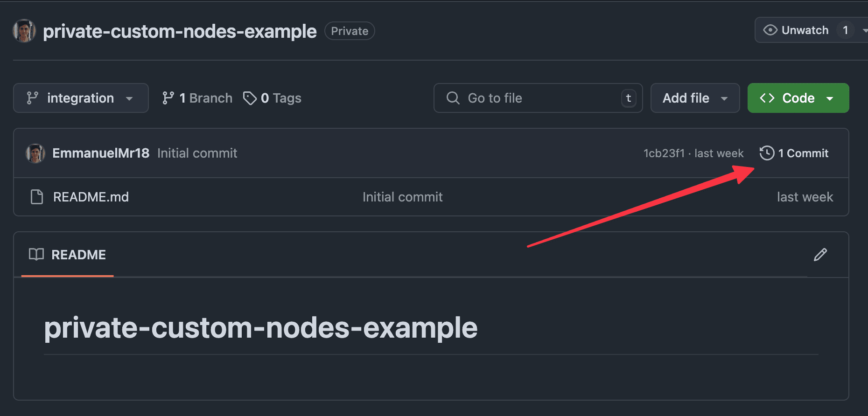Click inside the Go to file field

point(513,98)
